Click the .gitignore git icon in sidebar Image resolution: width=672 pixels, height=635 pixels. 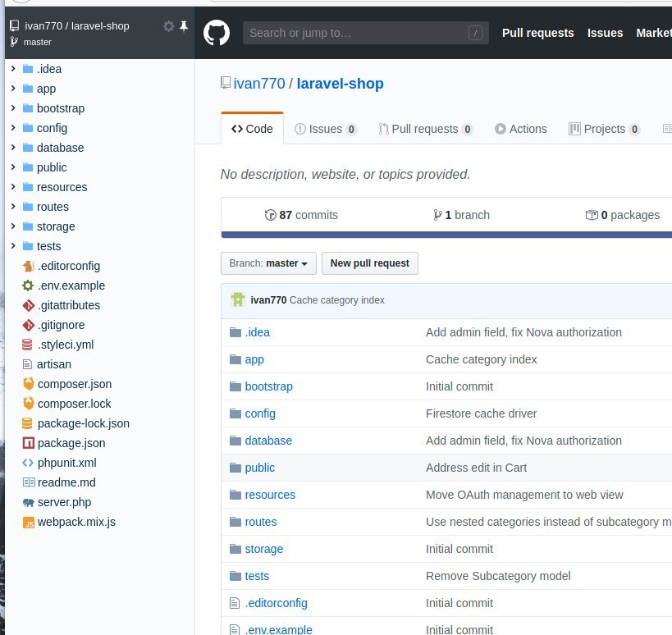pos(28,325)
